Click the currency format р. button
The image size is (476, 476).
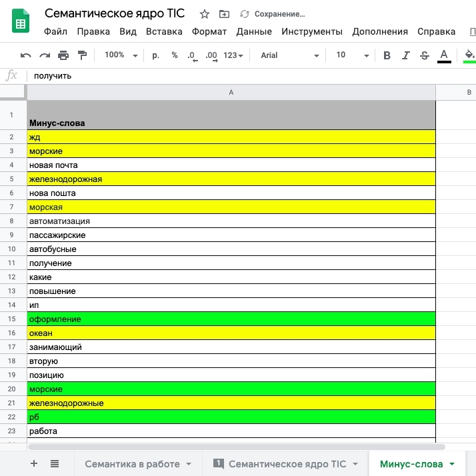point(156,55)
